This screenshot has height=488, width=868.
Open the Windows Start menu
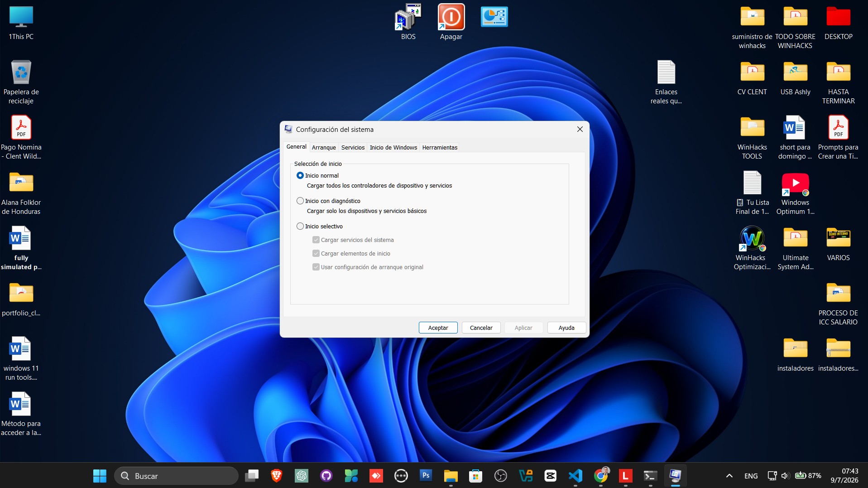pos(100,476)
